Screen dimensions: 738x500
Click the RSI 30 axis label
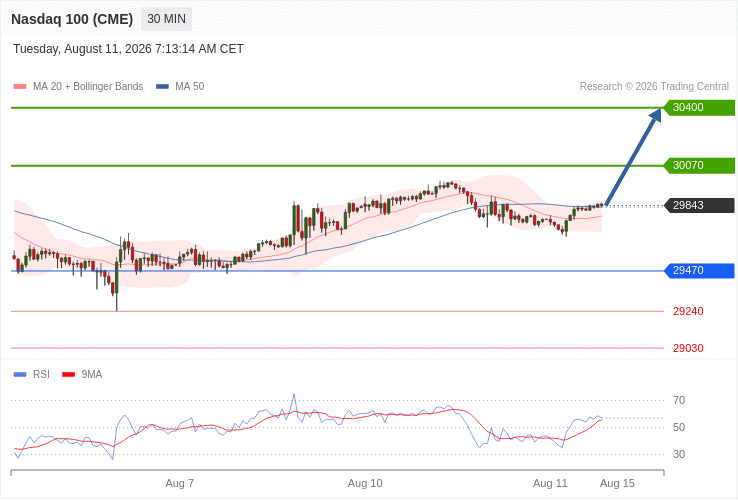[679, 454]
